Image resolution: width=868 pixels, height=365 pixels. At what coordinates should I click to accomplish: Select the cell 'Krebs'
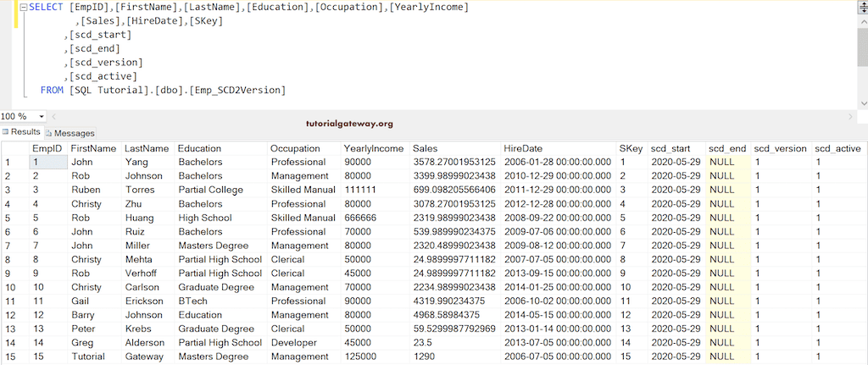(147, 329)
